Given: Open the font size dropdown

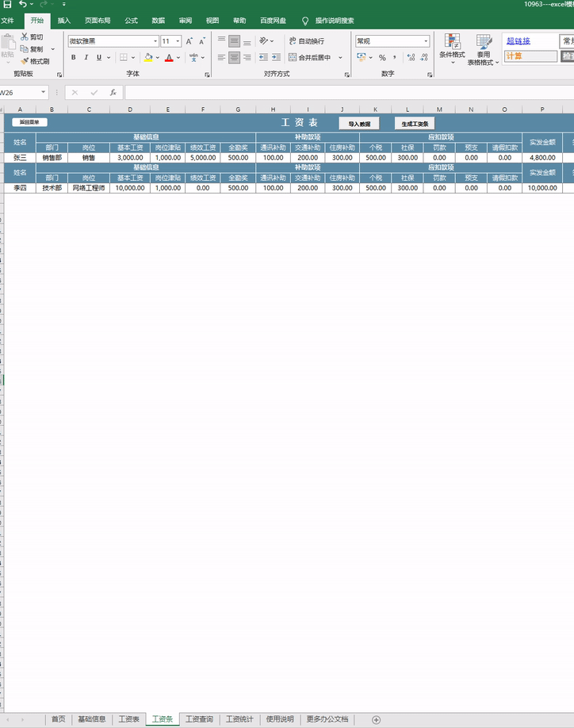Looking at the screenshot, I should [x=178, y=41].
